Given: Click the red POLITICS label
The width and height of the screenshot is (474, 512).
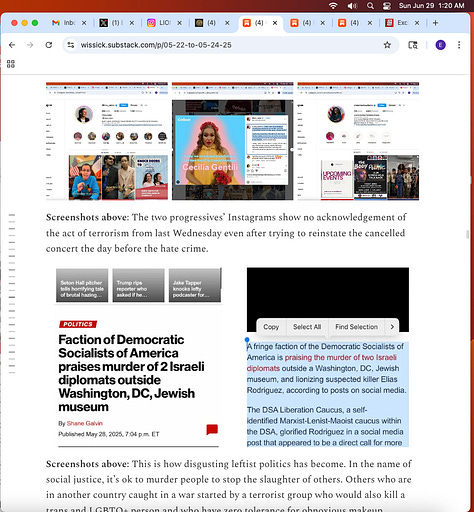Looking at the screenshot, I should (x=78, y=324).
